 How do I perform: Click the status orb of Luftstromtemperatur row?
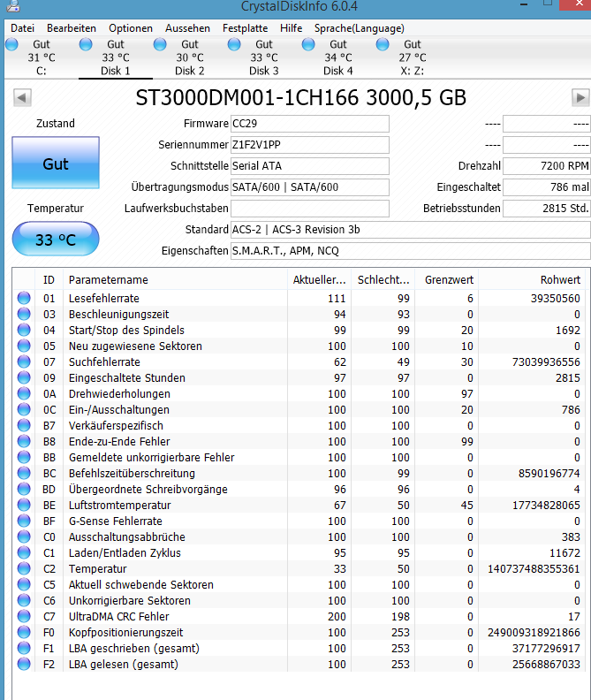pyautogui.click(x=24, y=505)
